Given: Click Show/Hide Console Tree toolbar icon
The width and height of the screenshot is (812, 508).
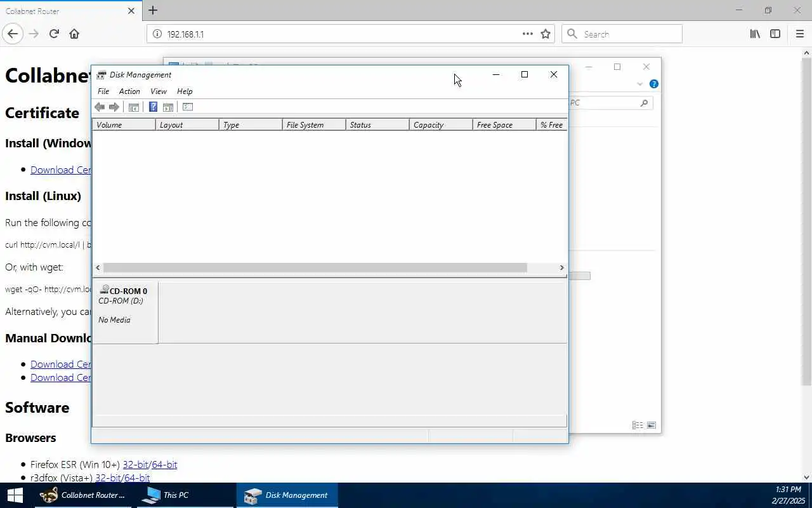Looking at the screenshot, I should (134, 107).
